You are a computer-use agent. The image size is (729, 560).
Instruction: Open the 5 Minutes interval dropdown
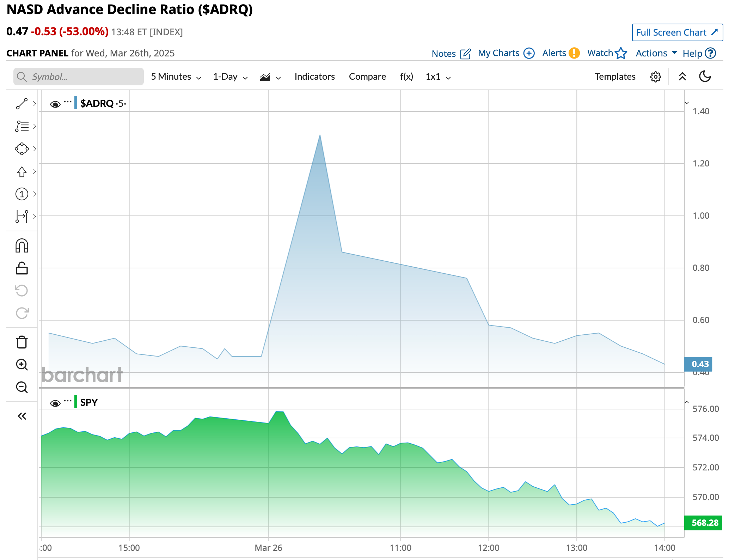coord(176,77)
